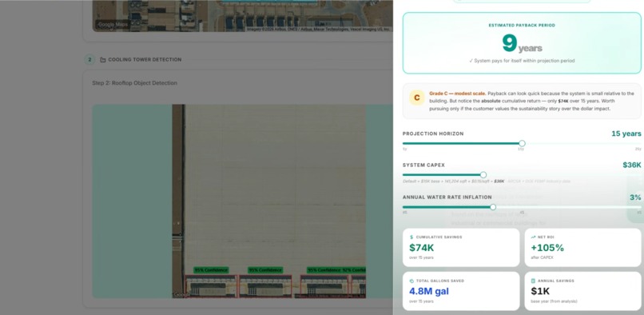Screen dimensions: 644x315
Task: Click the step 2 circle badge
Action: tap(89, 60)
